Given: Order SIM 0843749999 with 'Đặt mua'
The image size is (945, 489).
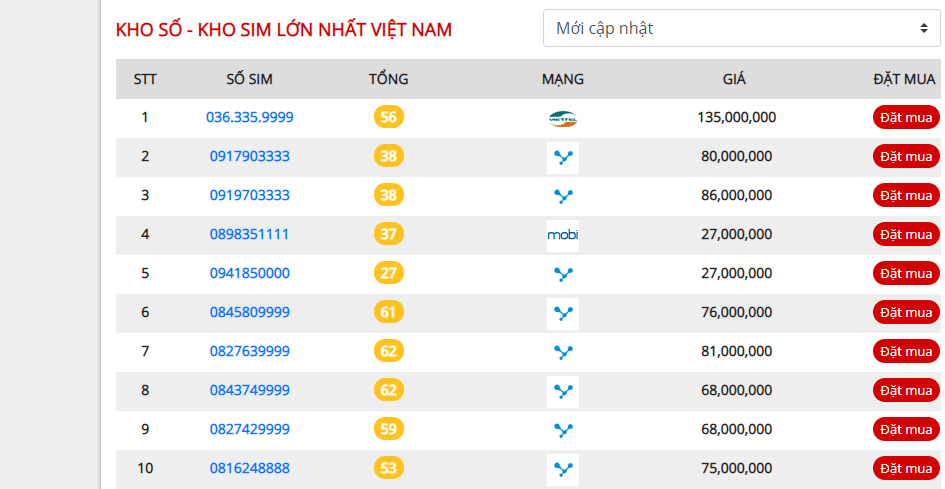Looking at the screenshot, I should pyautogui.click(x=905, y=391).
